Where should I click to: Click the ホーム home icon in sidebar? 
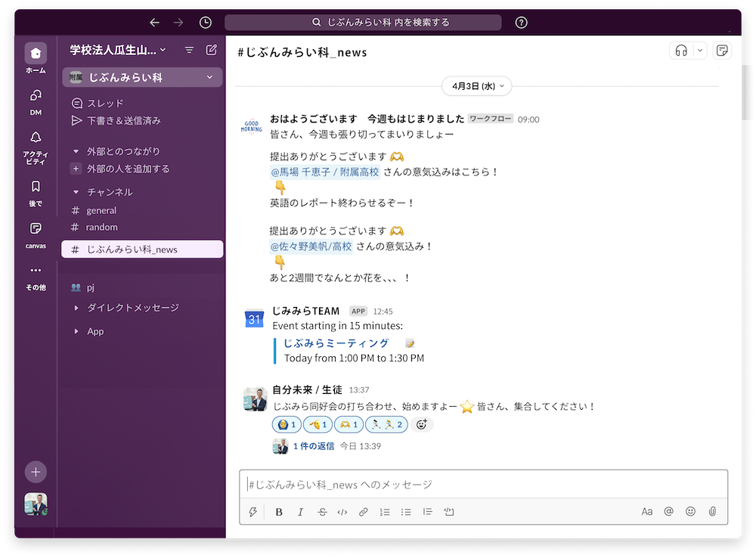point(36,54)
